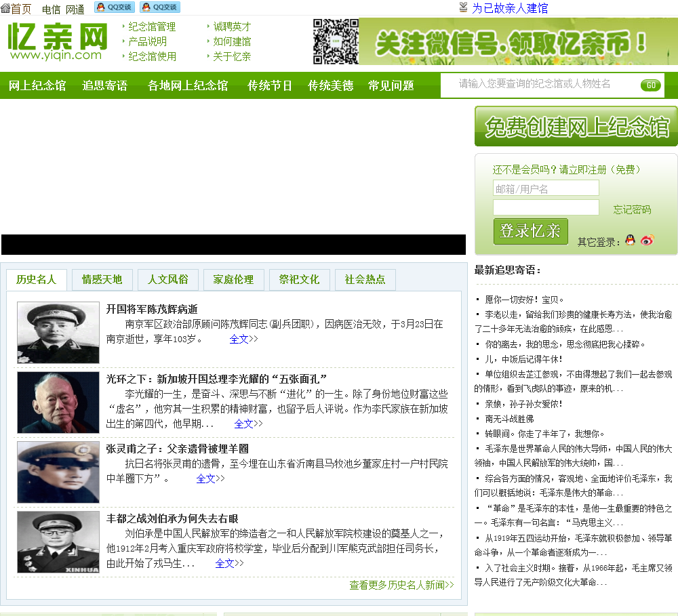Log in with QQ penguin icon
The image size is (678, 616).
[x=631, y=240]
